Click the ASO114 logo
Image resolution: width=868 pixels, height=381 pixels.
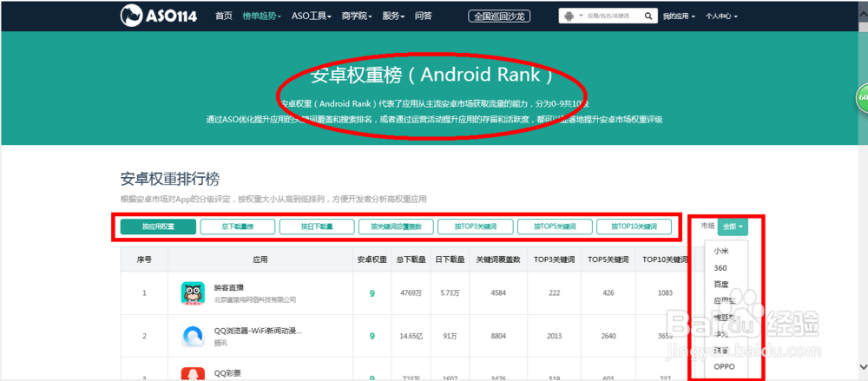click(158, 16)
